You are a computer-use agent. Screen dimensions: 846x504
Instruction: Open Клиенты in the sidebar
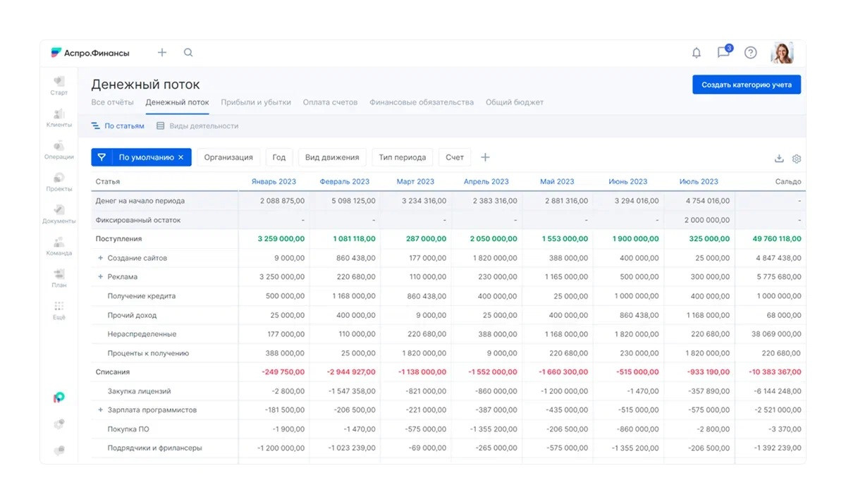(59, 118)
